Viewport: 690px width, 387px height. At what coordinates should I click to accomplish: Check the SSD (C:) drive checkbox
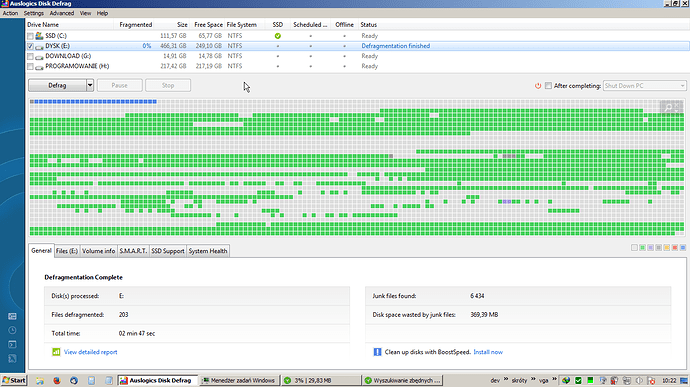(30, 36)
